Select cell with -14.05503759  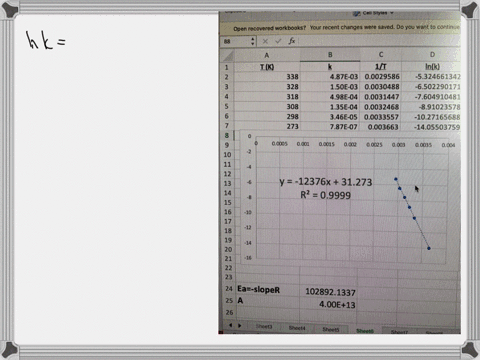(432, 127)
